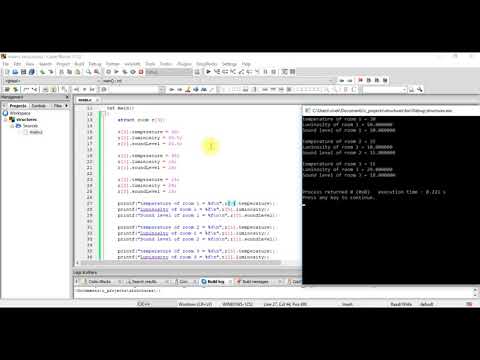
Task: Abort the build with red stop icon
Action: coord(141,72)
